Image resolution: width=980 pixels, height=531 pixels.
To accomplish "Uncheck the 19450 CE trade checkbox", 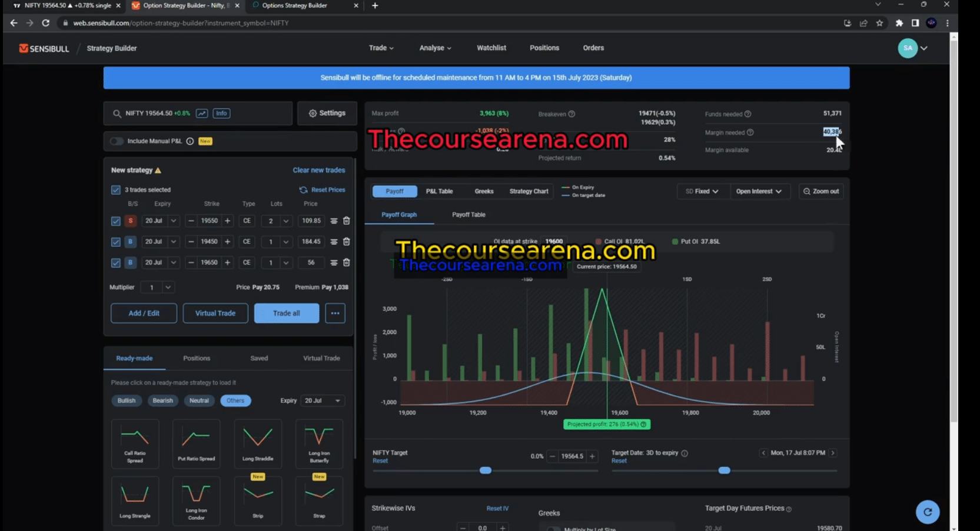I will (116, 242).
